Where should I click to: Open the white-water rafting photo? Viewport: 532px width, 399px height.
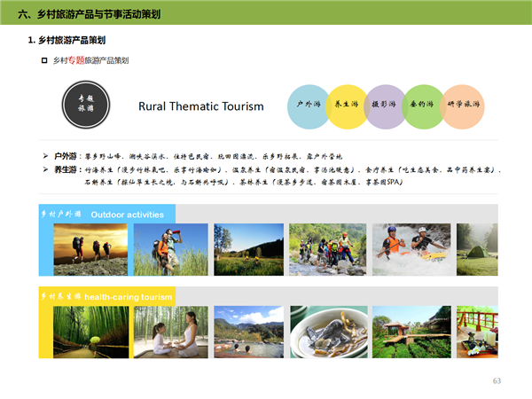411,249
